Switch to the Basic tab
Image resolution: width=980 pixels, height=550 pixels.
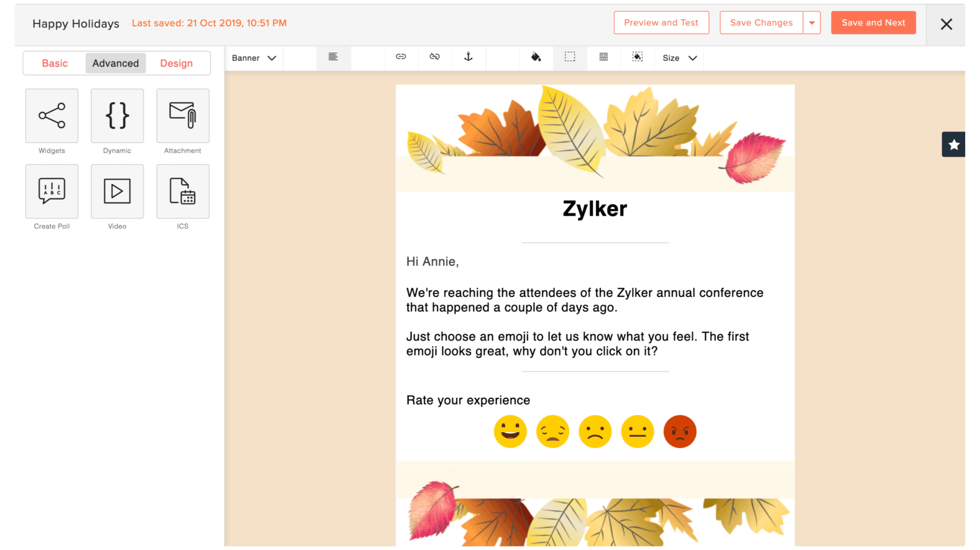(x=55, y=63)
